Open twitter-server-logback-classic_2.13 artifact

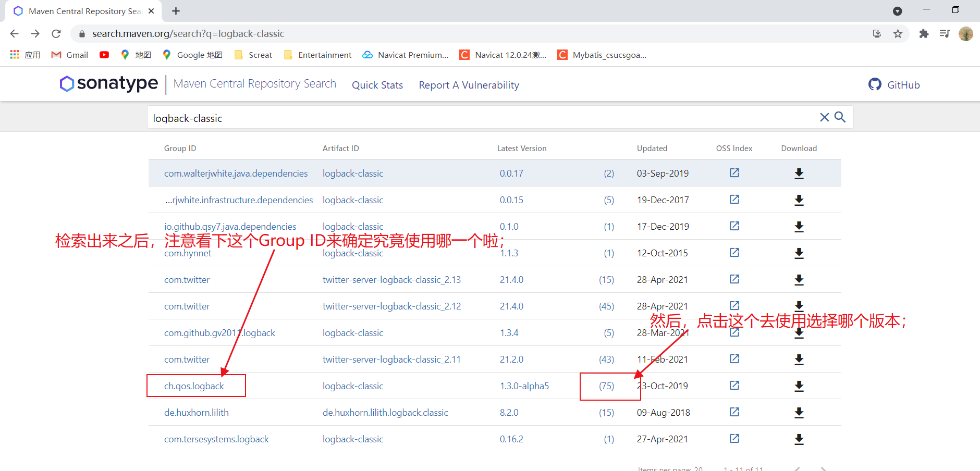point(391,280)
